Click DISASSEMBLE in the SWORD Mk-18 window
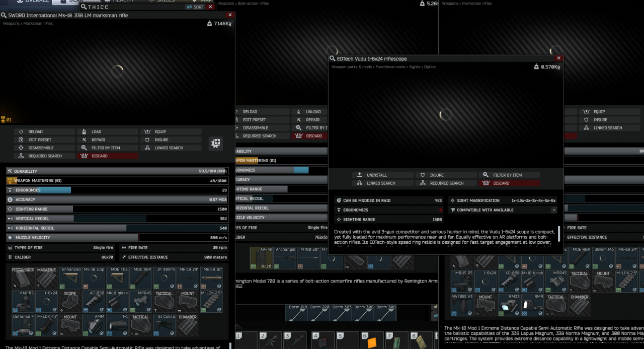 tap(44, 148)
